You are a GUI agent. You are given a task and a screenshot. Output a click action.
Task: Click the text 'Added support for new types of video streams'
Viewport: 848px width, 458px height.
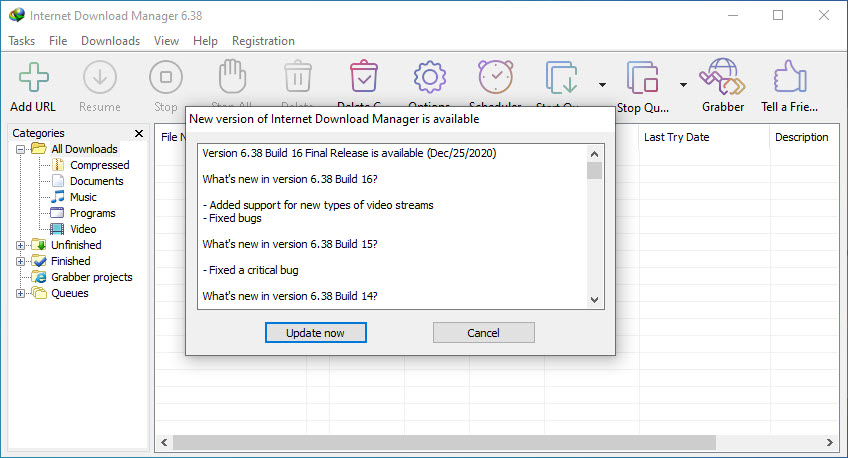click(321, 205)
